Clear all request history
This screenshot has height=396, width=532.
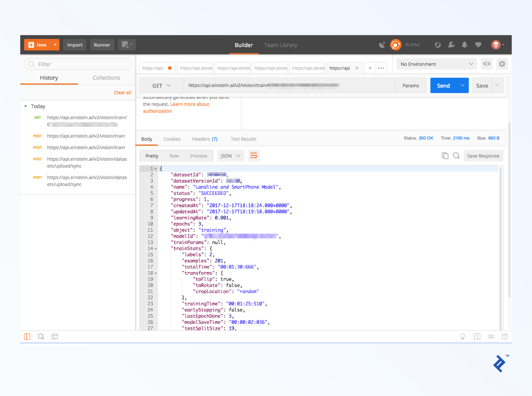click(122, 92)
